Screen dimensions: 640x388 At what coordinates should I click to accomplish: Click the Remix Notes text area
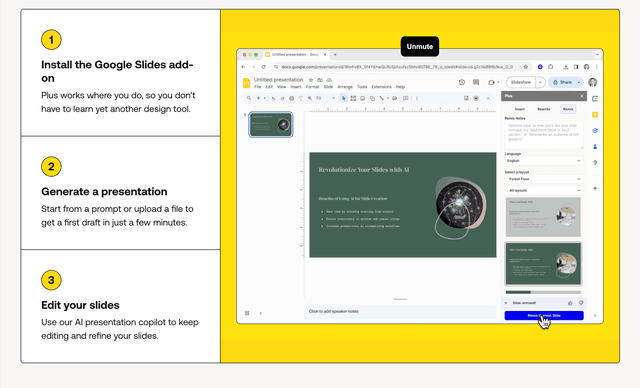pos(544,135)
